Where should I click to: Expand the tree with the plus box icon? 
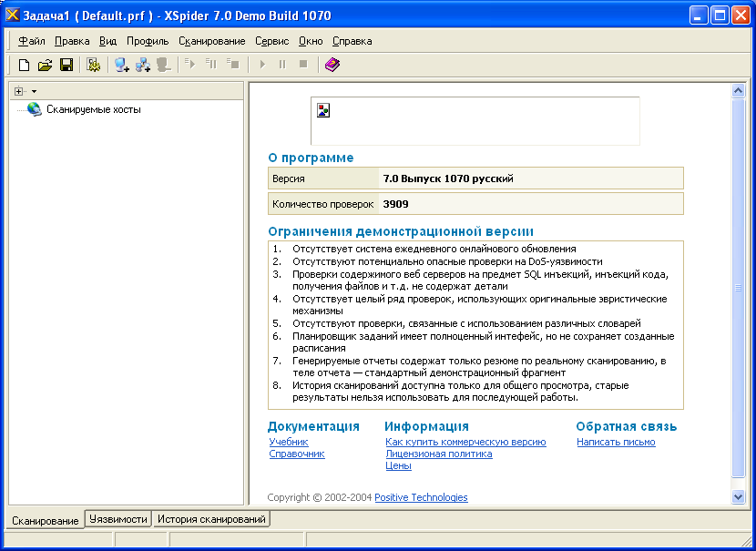pyautogui.click(x=19, y=91)
